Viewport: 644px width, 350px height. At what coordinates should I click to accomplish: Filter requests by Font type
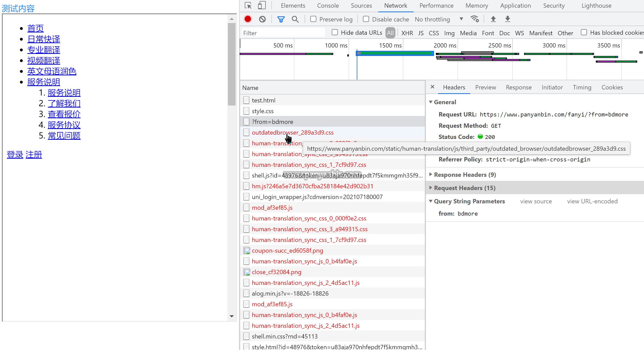(x=488, y=33)
